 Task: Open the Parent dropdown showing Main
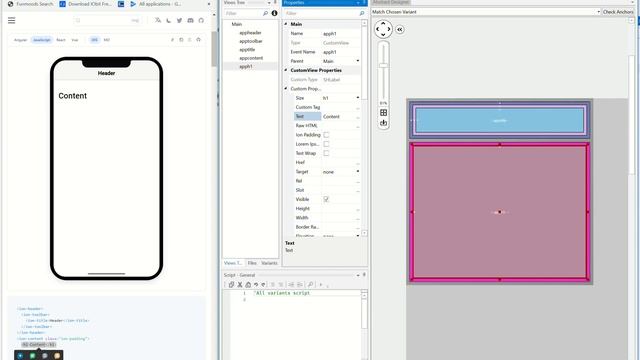(358, 61)
